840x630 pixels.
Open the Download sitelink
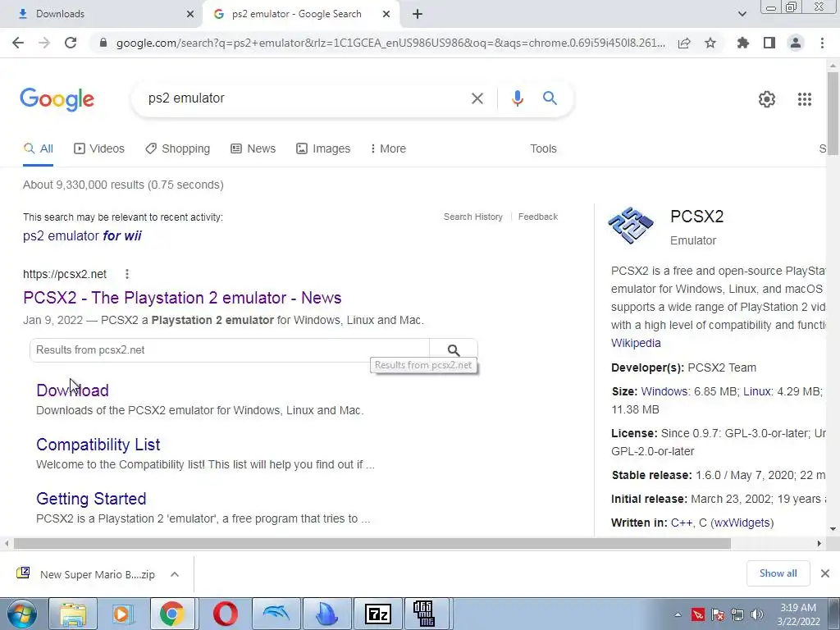point(72,390)
